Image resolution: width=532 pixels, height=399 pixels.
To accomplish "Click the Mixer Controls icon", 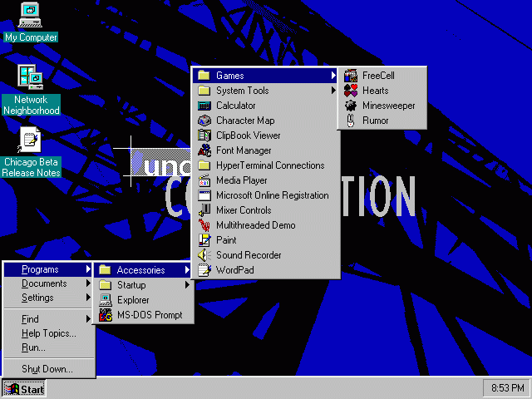I will 204,210.
